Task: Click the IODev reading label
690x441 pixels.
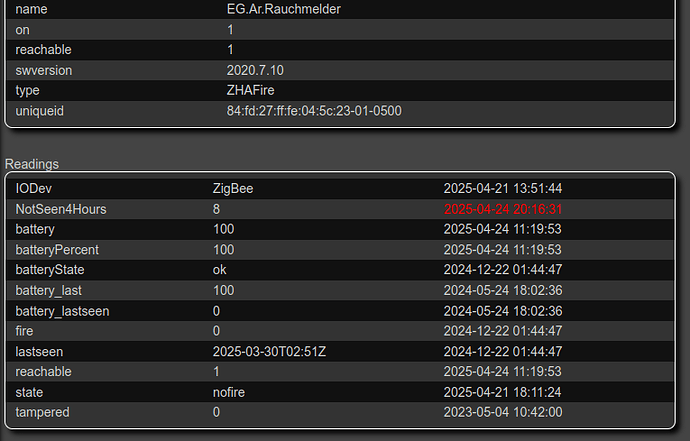Action: (x=33, y=188)
